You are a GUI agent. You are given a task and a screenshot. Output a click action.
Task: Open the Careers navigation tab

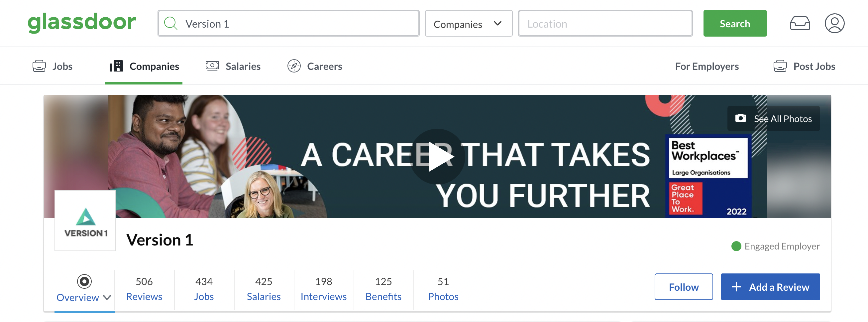315,66
